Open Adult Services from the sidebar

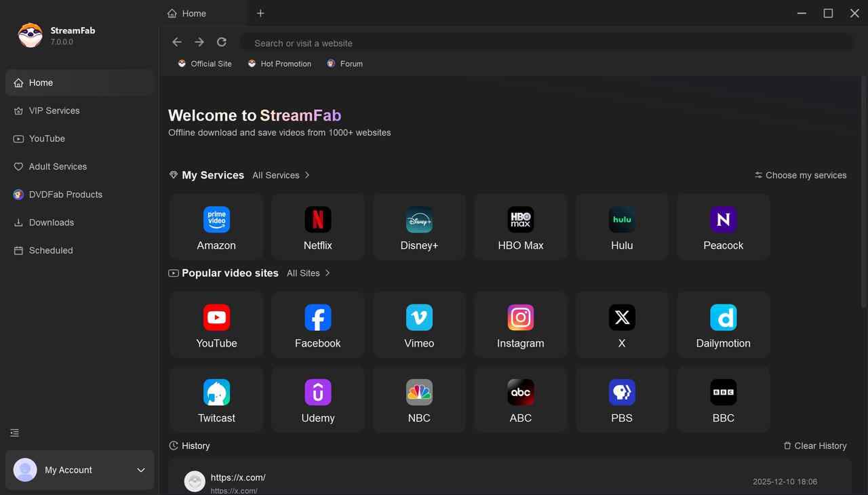58,166
